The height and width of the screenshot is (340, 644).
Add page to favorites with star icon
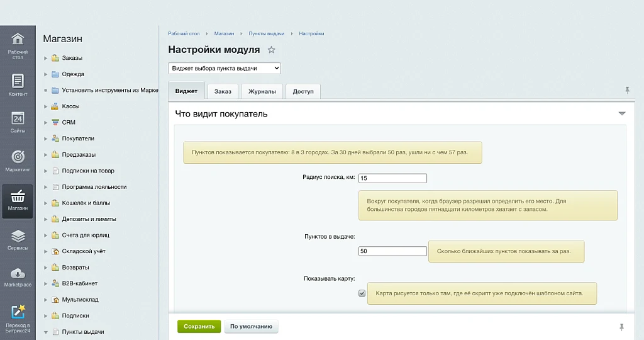pos(271,50)
